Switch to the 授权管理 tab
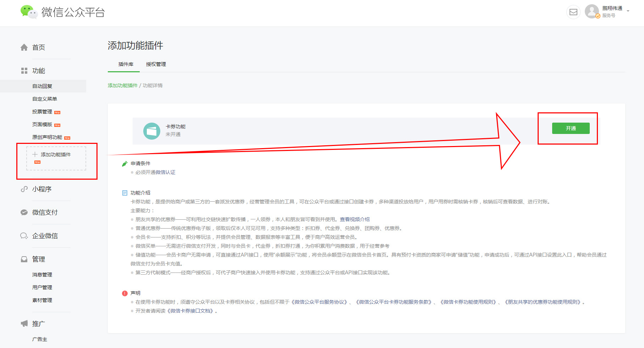This screenshot has width=644, height=348. pyautogui.click(x=156, y=64)
